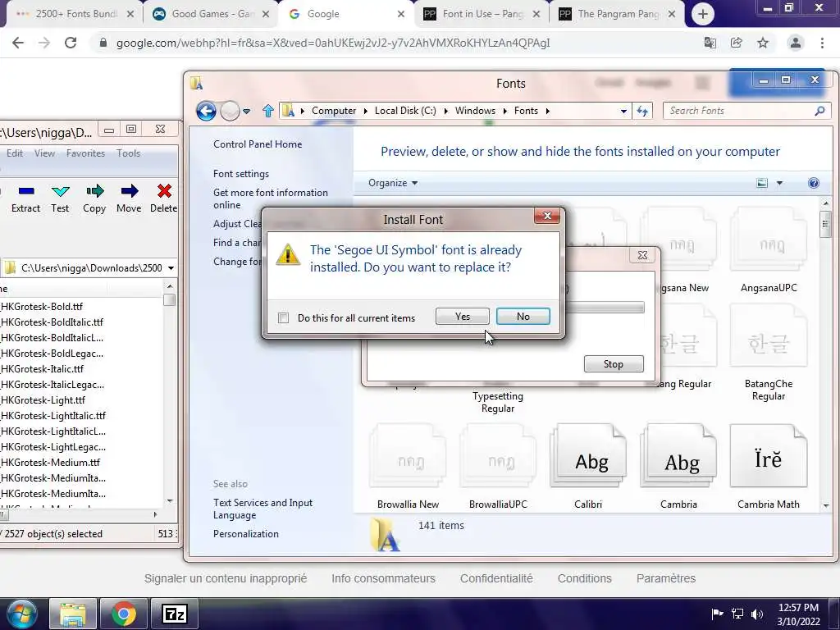This screenshot has height=630, width=840.
Task: Open the 7-Zip Edit menu
Action: point(15,153)
